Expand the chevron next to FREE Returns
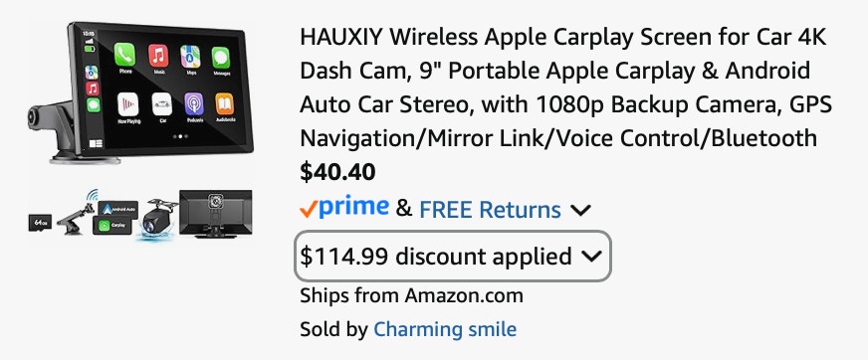Image resolution: width=868 pixels, height=360 pixels. click(x=580, y=211)
